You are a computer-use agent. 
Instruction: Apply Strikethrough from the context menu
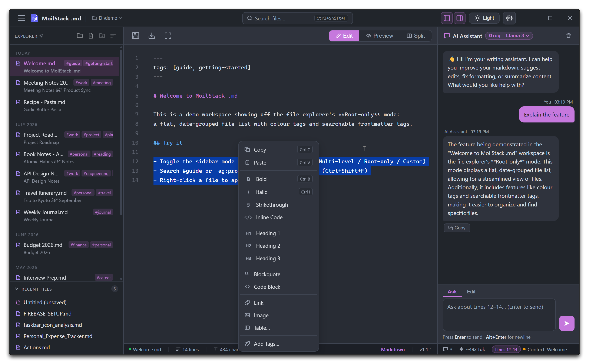tap(278, 205)
